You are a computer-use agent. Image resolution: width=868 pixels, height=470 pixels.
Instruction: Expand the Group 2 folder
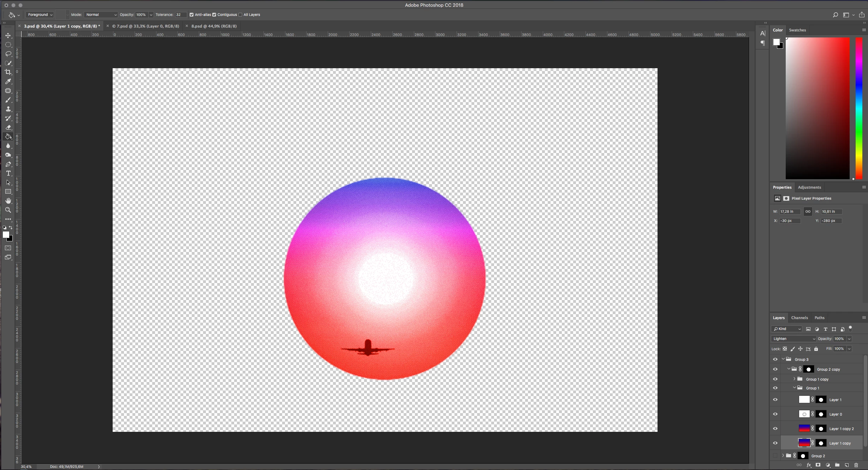click(783, 456)
